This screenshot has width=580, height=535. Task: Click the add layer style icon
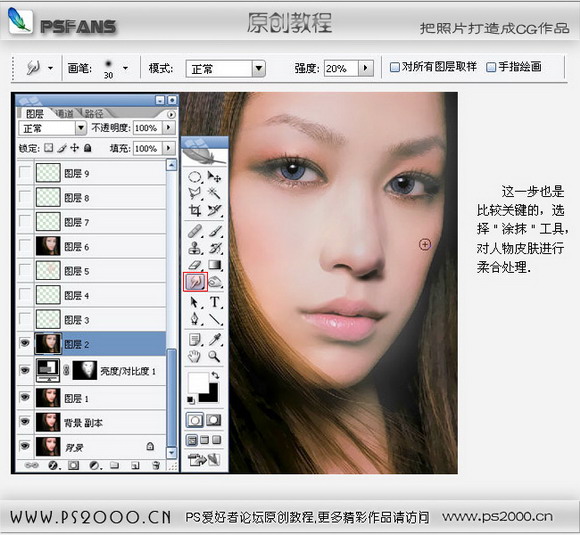coord(54,465)
